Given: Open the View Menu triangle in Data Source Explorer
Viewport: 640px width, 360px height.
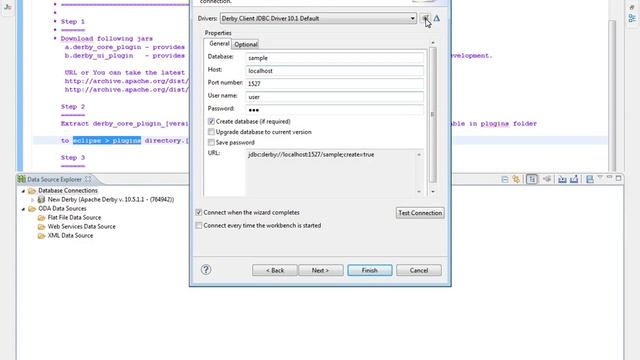Looking at the screenshot, I should pos(600,178).
